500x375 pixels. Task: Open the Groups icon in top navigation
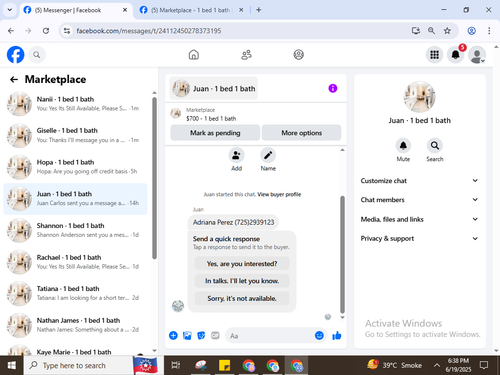tap(299, 55)
